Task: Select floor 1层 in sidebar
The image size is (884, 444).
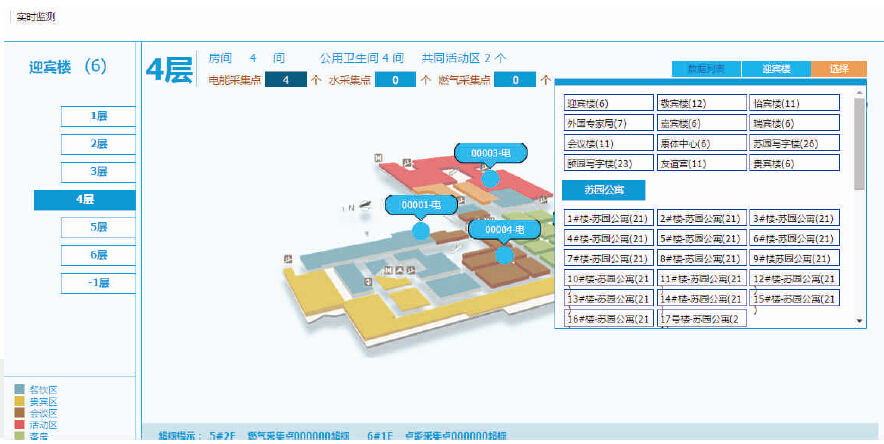Action: pos(98,116)
